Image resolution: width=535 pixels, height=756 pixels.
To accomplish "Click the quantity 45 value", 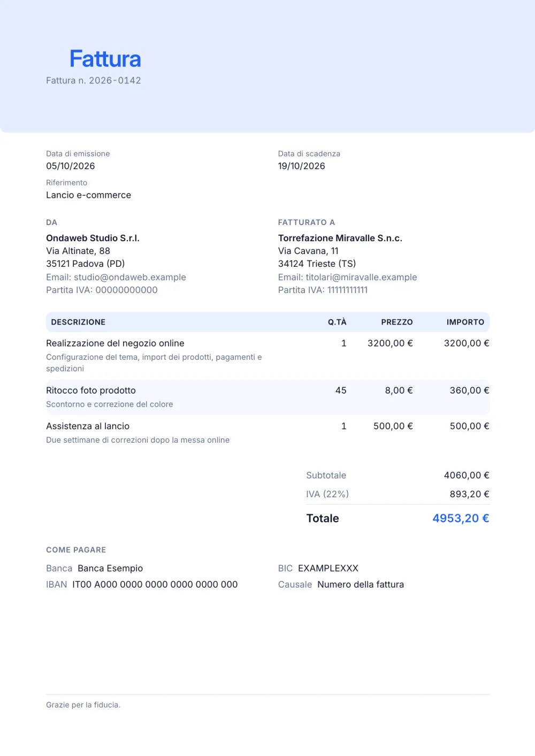I will coord(341,391).
